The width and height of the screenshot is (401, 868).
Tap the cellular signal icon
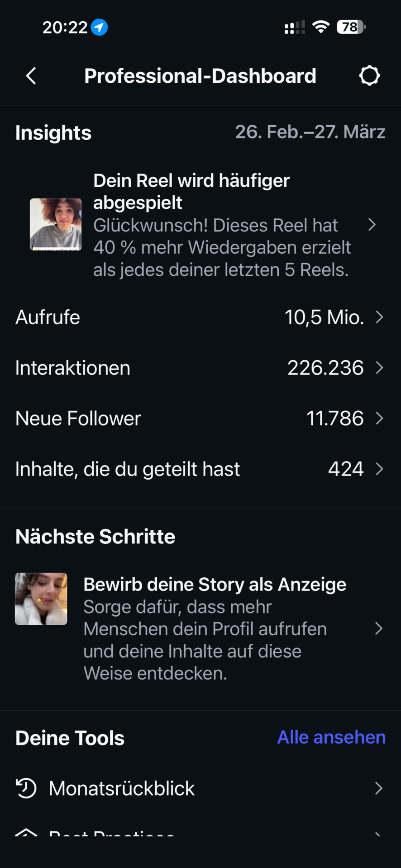pyautogui.click(x=294, y=28)
